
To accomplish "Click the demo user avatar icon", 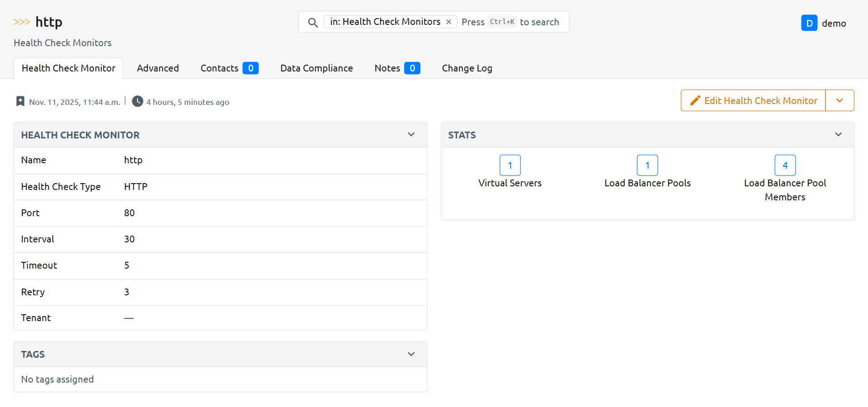I will click(809, 23).
